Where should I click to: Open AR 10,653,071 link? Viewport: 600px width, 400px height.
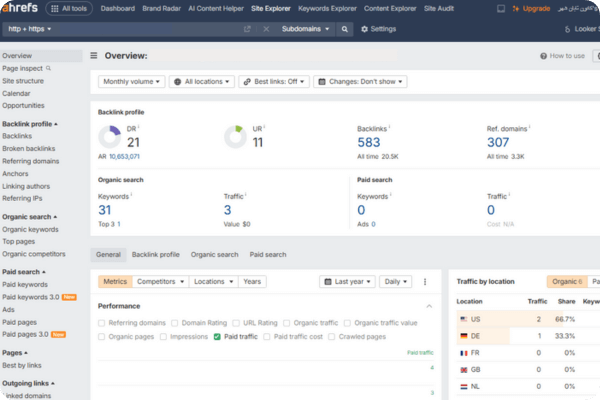(x=124, y=157)
